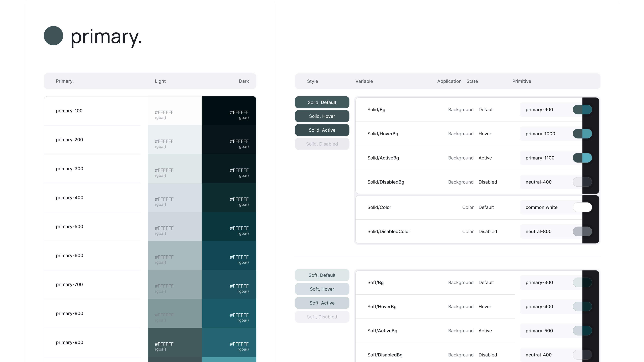Click the Solid/ActiveBg light-dark color pill
This screenshot has width=644, height=362.
point(582,158)
